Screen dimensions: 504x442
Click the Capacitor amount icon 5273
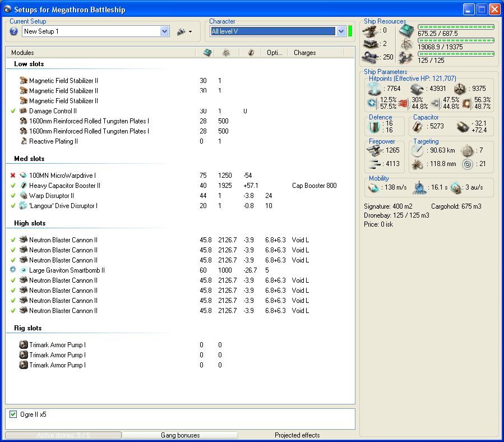click(x=417, y=126)
